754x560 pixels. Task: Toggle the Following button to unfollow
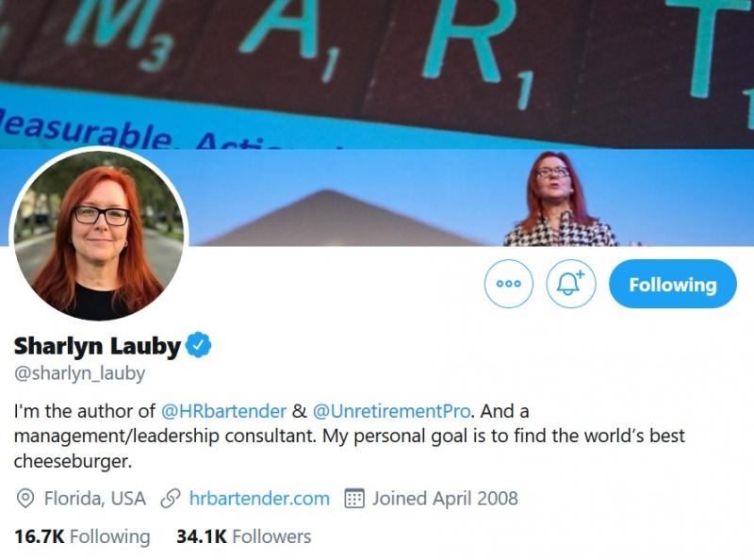[673, 284]
